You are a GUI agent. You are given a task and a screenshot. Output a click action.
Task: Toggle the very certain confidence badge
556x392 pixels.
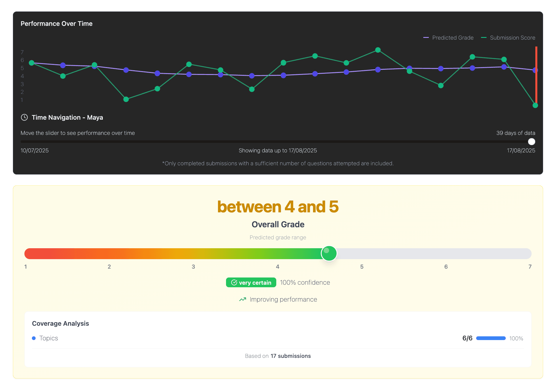tap(251, 282)
